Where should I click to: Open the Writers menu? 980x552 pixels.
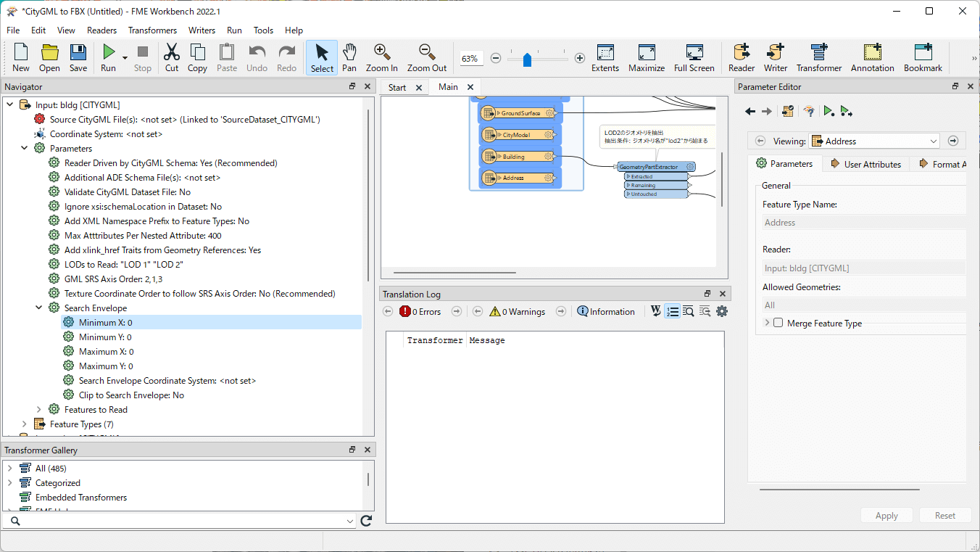pos(202,30)
